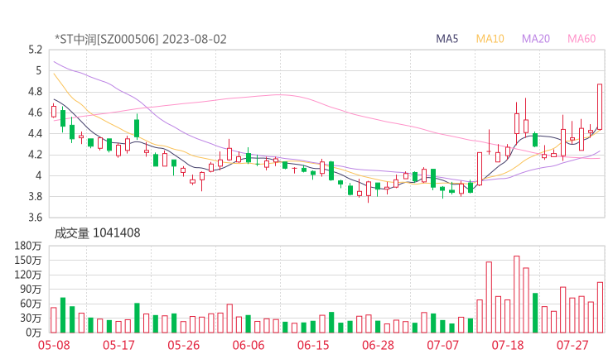The width and height of the screenshot is (613, 364).
Task: Click the 4.4 price axis label
Action: (x=35, y=133)
